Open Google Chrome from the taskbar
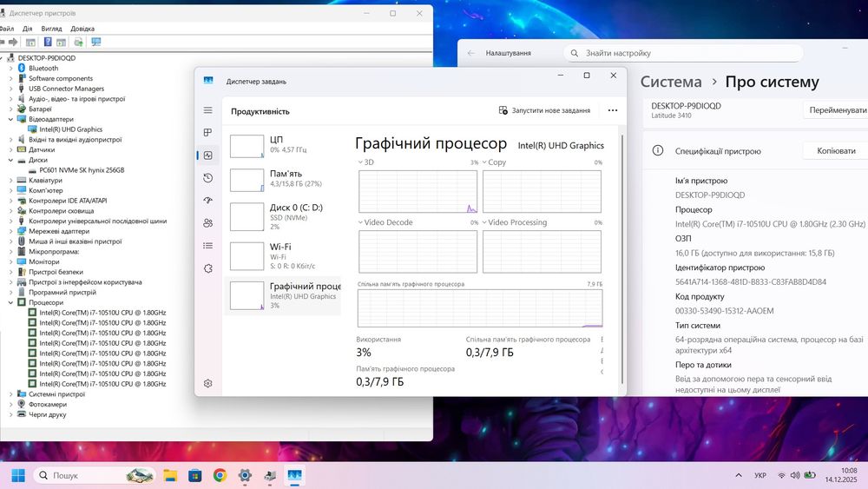 (220, 475)
